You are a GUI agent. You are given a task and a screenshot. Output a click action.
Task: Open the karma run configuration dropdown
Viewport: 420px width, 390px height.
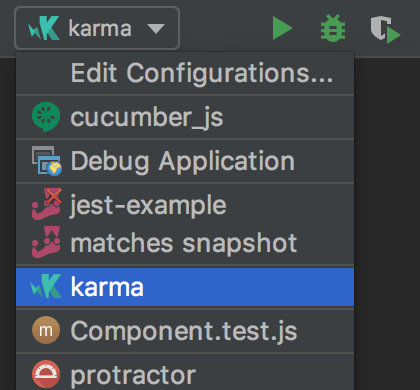[x=97, y=28]
